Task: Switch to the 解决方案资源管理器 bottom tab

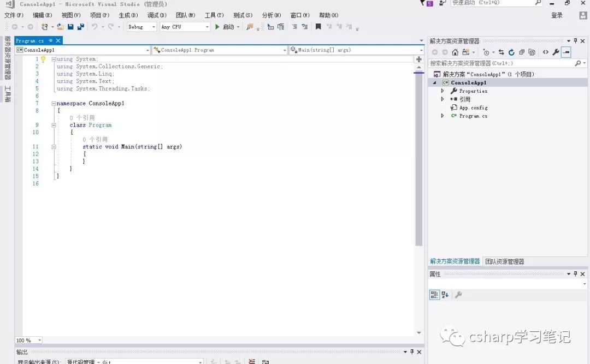Action: pyautogui.click(x=455, y=261)
